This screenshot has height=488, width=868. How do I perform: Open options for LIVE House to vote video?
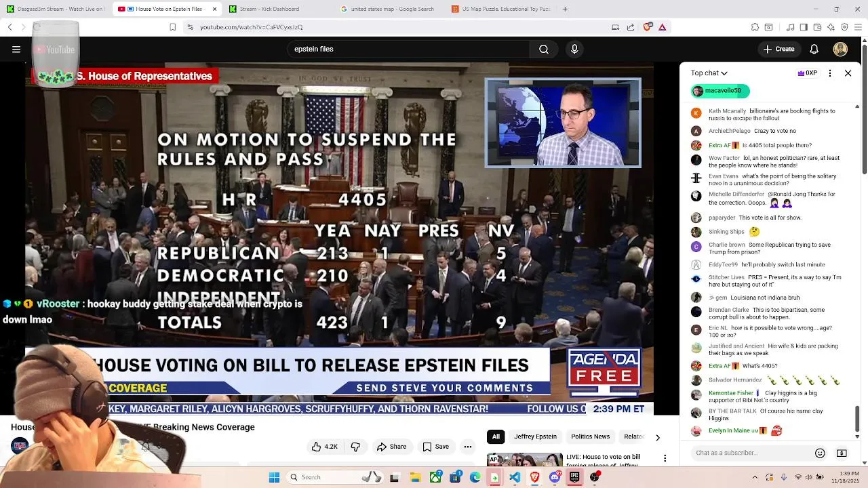click(x=665, y=459)
